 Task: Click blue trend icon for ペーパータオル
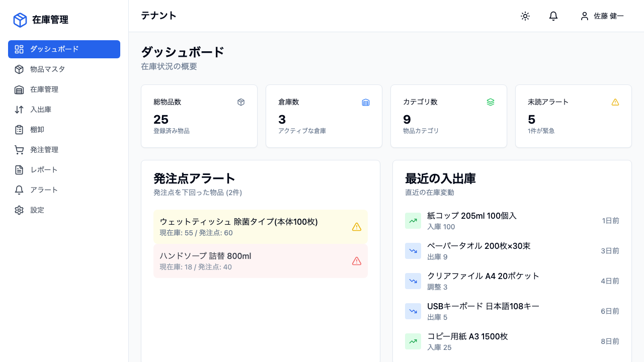413,251
